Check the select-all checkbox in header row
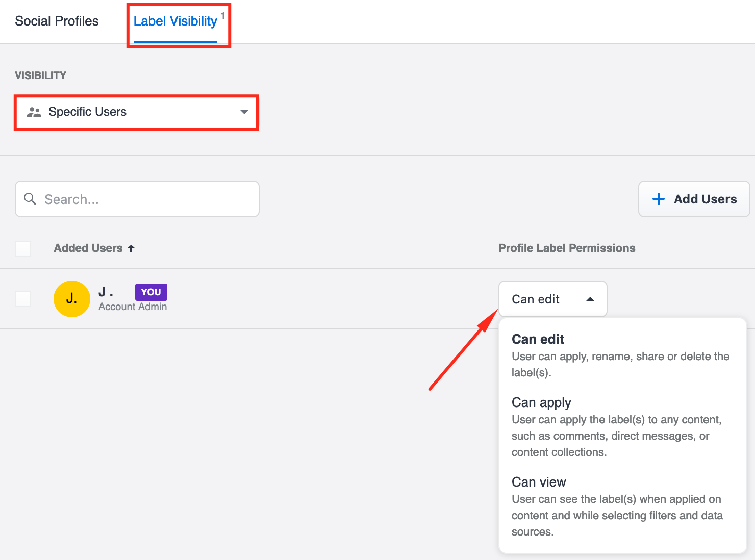 point(23,249)
